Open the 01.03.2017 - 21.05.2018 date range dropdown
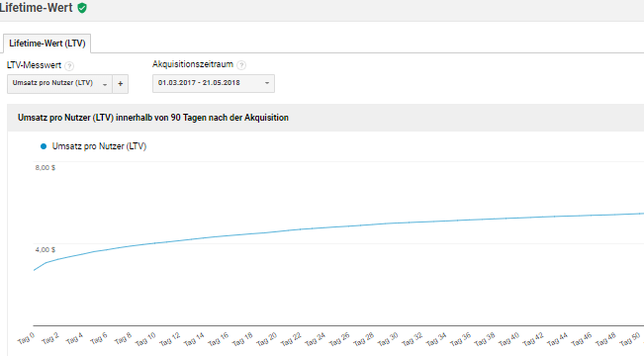Image resolution: width=644 pixels, height=356 pixels. (214, 83)
